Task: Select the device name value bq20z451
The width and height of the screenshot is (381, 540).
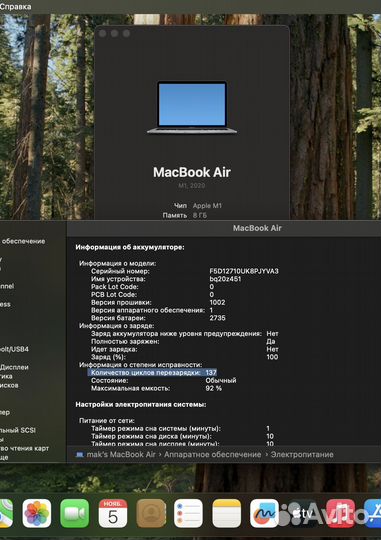Action: (x=225, y=279)
